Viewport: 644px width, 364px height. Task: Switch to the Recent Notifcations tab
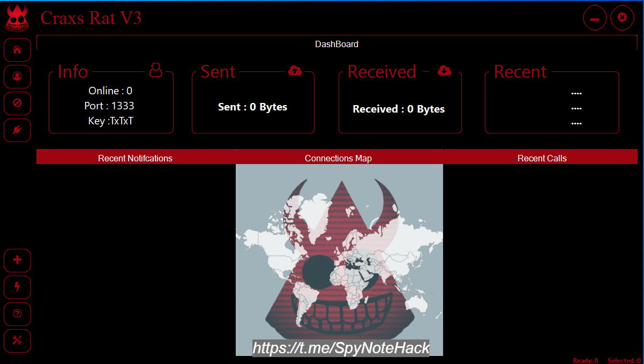pyautogui.click(x=136, y=158)
